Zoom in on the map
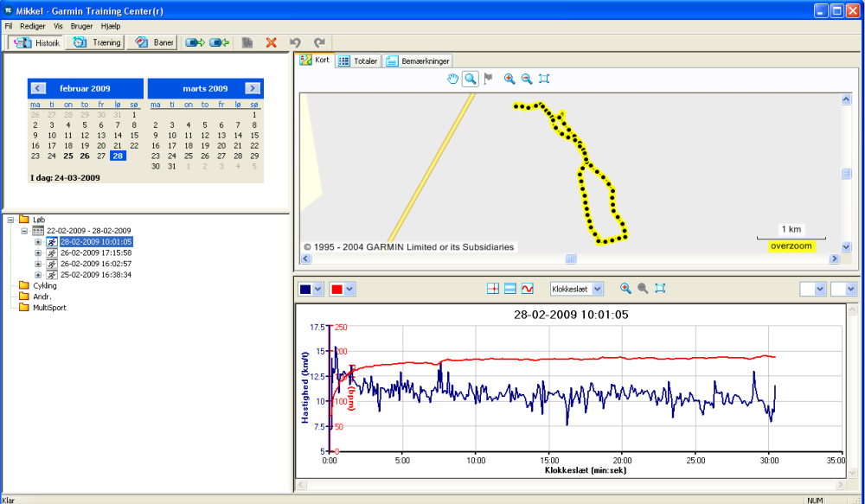 coord(509,79)
